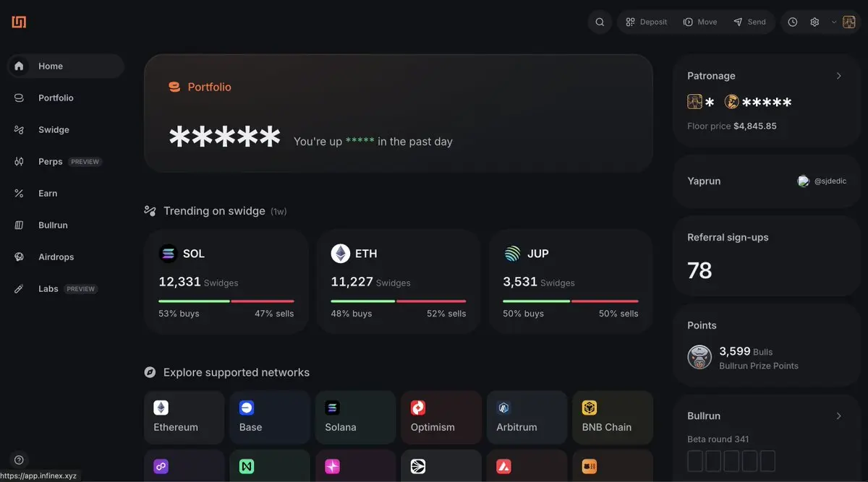This screenshot has width=868, height=482.
Task: Click the first empty Bullrun slot box
Action: [695, 461]
